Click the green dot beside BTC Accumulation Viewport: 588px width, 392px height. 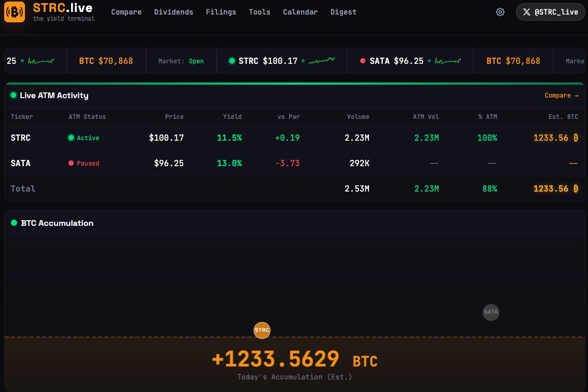14,223
